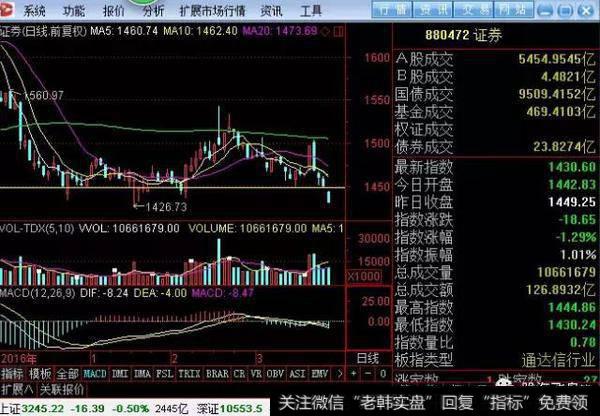The height and width of the screenshot is (416, 600).
Task: Open the 模板 template tab
Action: pos(39,374)
